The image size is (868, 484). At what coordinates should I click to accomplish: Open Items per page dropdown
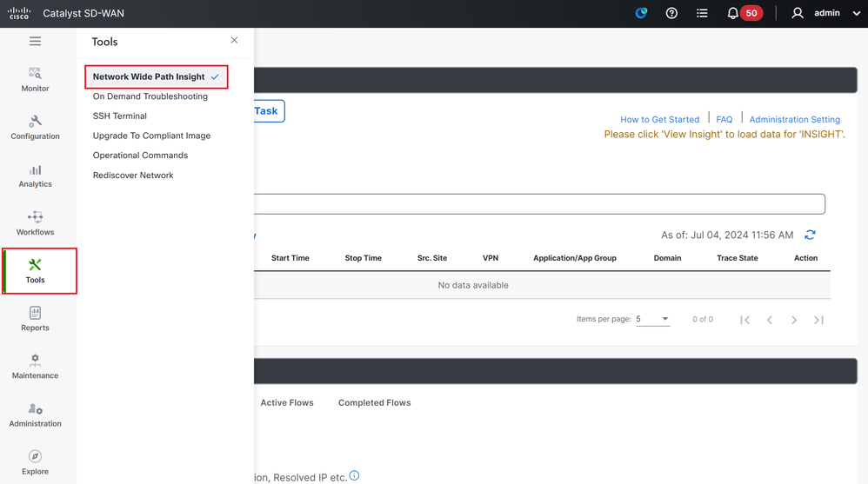pyautogui.click(x=652, y=319)
